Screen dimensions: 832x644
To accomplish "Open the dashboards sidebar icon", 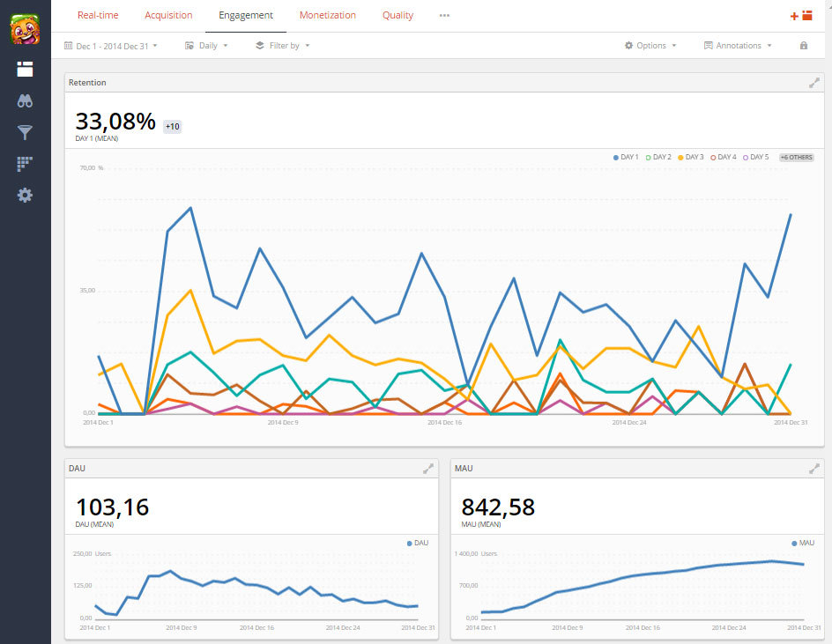I will (25, 69).
